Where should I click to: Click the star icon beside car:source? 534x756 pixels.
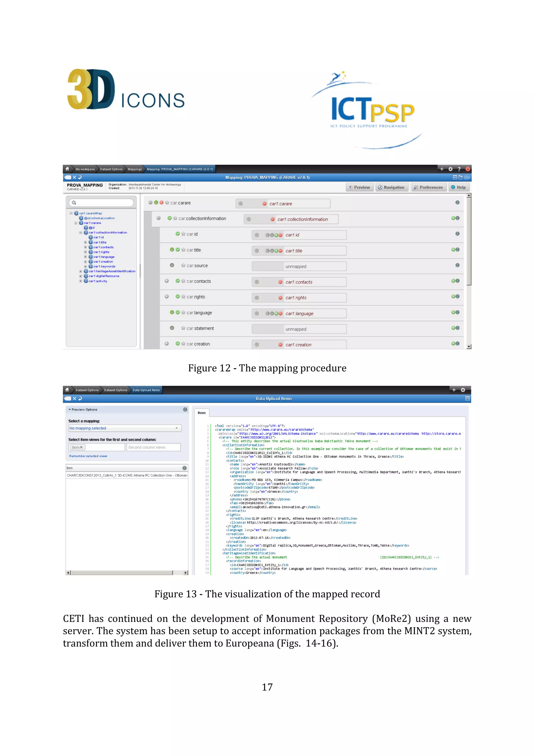tap(183, 265)
